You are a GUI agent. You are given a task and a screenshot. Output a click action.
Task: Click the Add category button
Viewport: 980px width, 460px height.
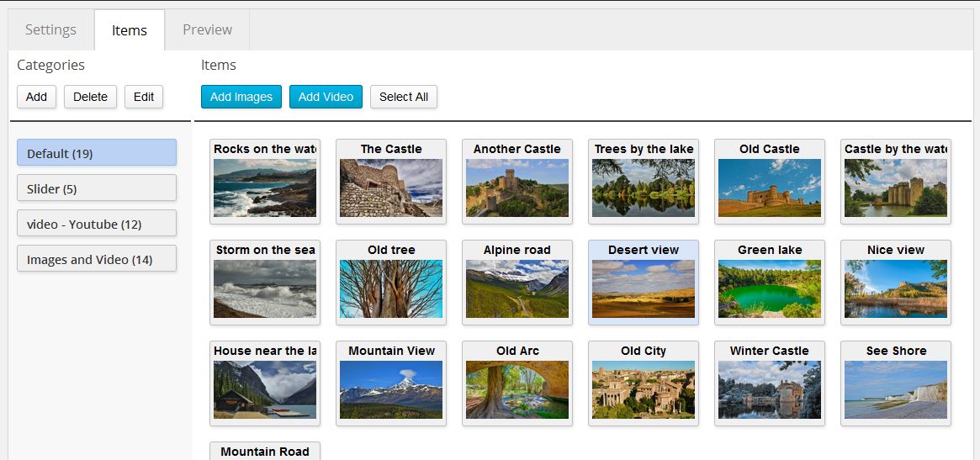(36, 97)
